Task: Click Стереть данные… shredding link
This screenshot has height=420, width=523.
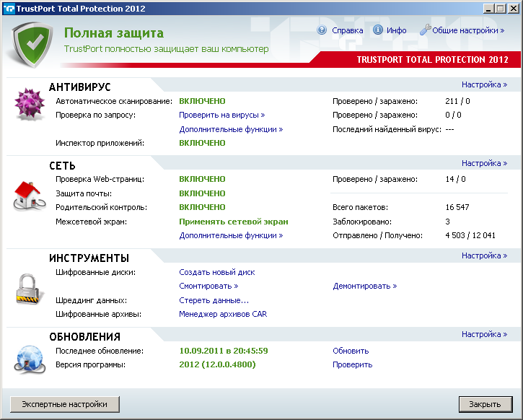Action: click(x=214, y=301)
